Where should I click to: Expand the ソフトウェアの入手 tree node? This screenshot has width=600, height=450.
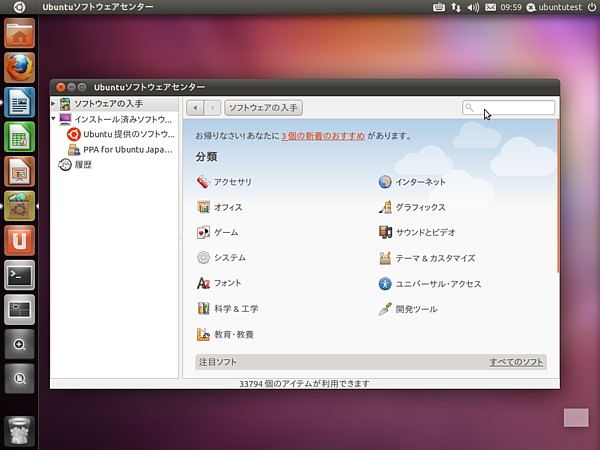pyautogui.click(x=53, y=104)
